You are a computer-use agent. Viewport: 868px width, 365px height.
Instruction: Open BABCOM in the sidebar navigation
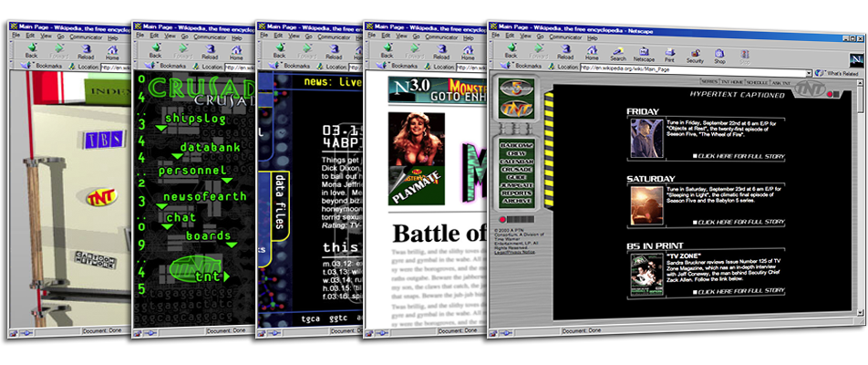coord(516,145)
